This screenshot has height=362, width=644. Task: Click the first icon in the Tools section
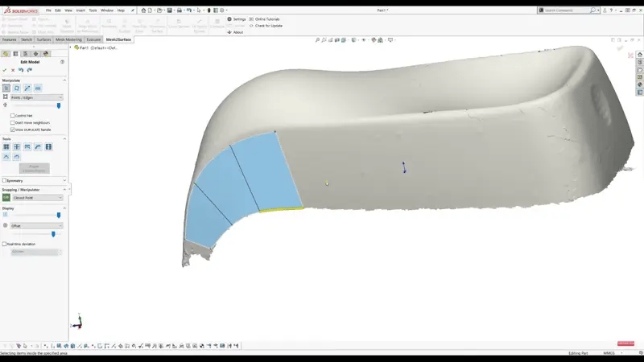pos(6,146)
